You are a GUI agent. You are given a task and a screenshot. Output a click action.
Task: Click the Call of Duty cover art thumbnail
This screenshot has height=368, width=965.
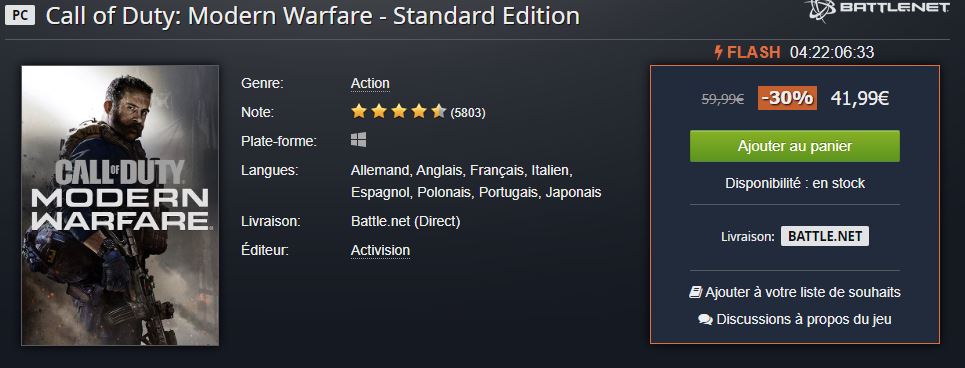pos(120,206)
